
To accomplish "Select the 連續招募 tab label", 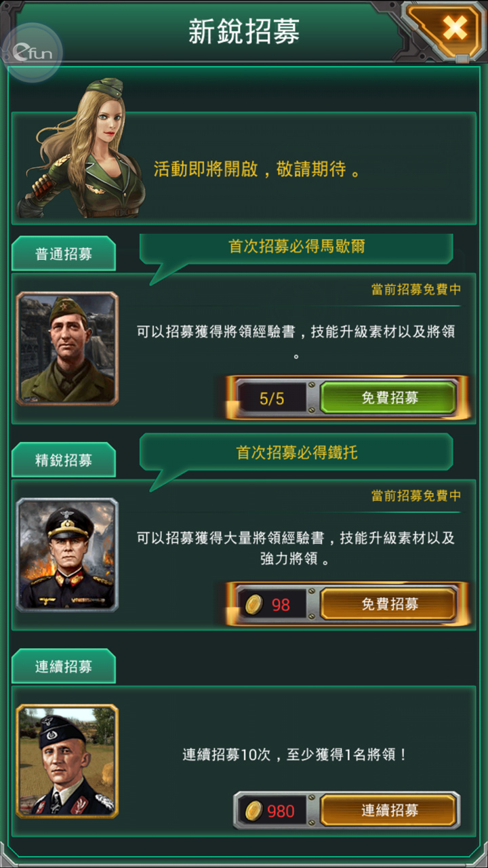I will (64, 667).
